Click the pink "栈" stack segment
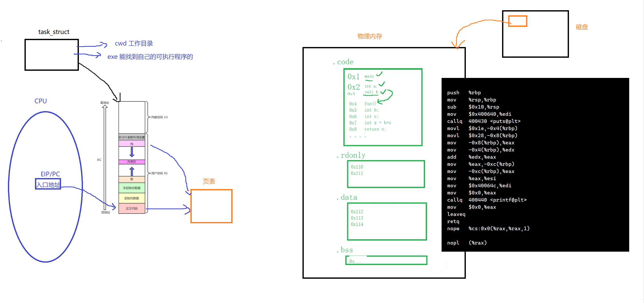The image size is (644, 303). tap(132, 144)
